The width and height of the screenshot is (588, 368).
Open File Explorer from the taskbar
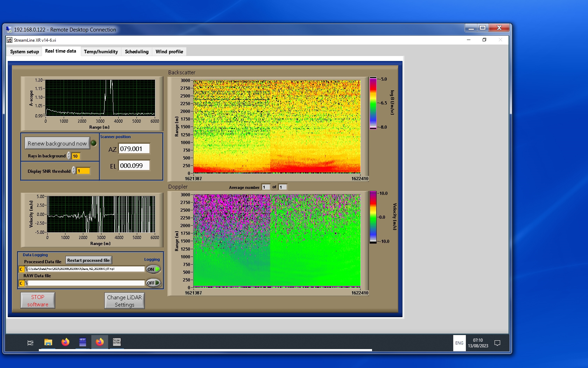click(x=48, y=342)
